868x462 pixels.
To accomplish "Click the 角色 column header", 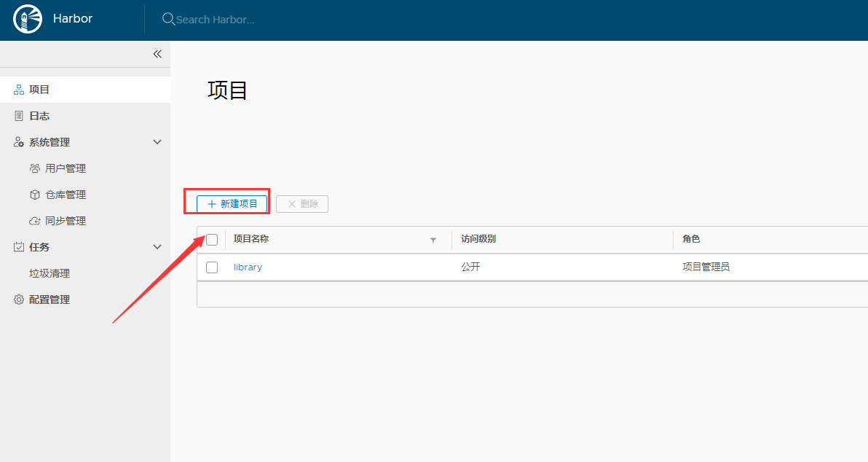I will click(x=691, y=239).
